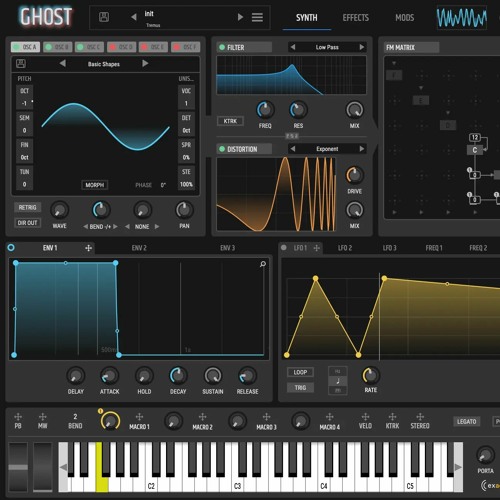
Task: Switch to next filter type after Low Pass
Action: tap(362, 47)
